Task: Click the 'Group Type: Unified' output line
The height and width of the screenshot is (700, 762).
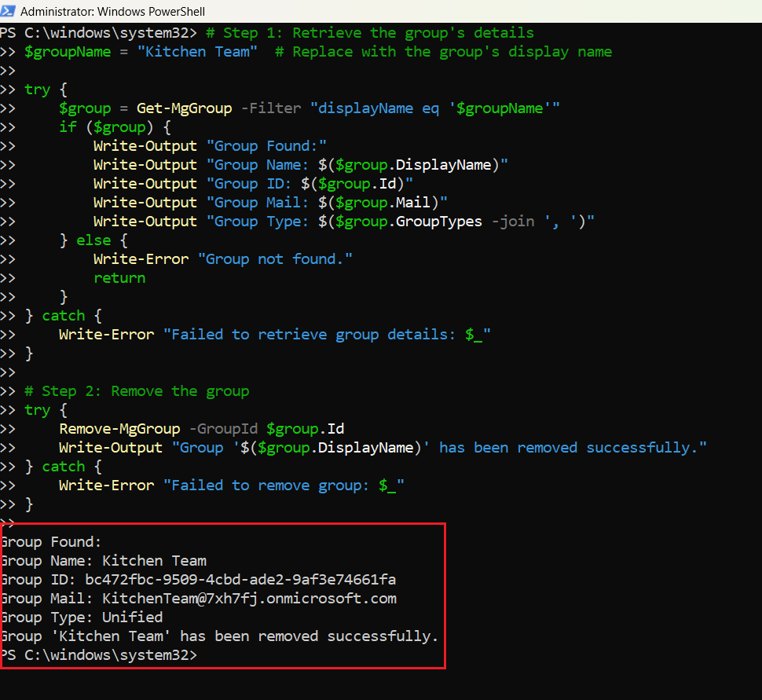Action: (82, 618)
